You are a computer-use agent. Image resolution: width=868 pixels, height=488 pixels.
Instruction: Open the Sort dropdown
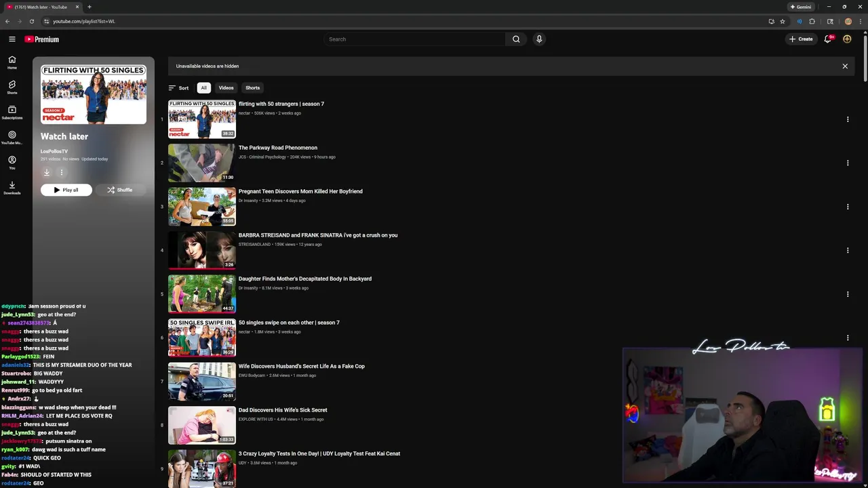click(178, 88)
